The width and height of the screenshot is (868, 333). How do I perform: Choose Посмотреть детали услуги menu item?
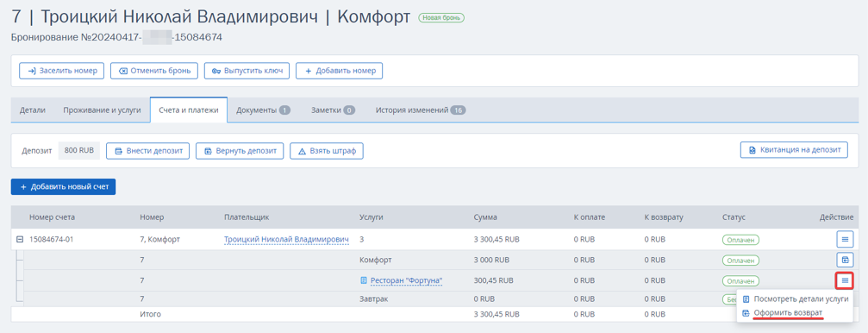click(x=796, y=298)
